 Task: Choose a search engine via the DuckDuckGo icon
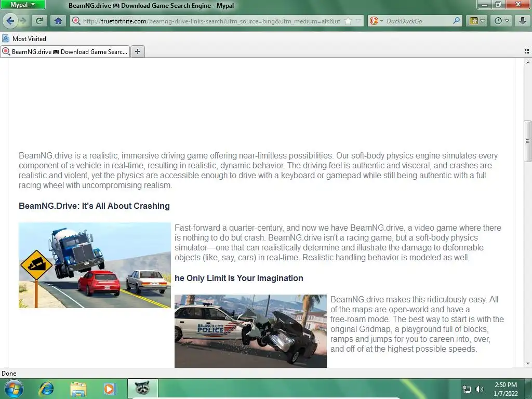376,21
